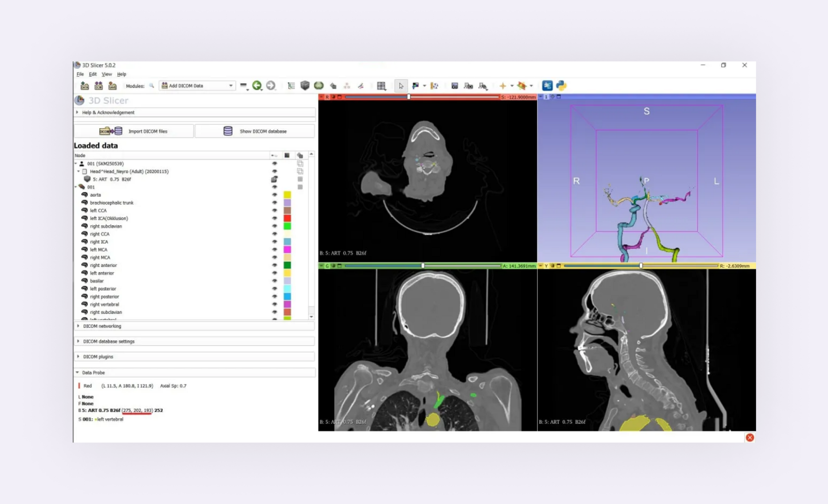Toggle visibility of right ICA segment
828x504 pixels.
coord(275,242)
